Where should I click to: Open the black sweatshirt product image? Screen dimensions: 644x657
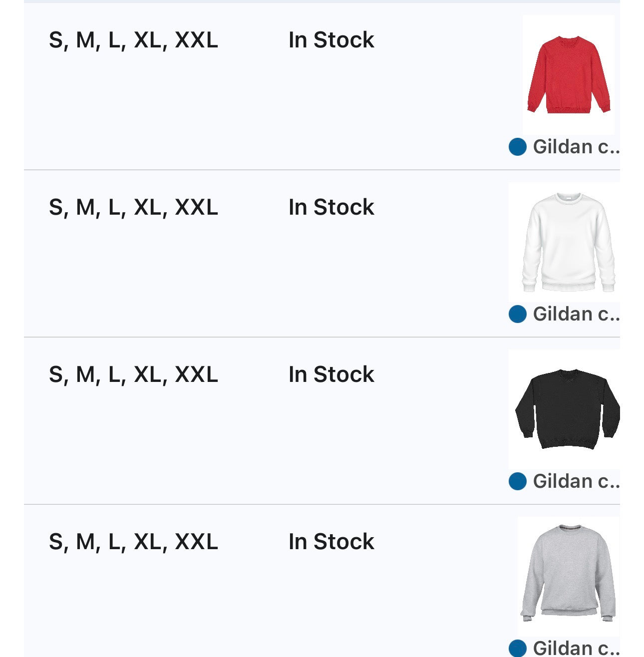pyautogui.click(x=568, y=409)
